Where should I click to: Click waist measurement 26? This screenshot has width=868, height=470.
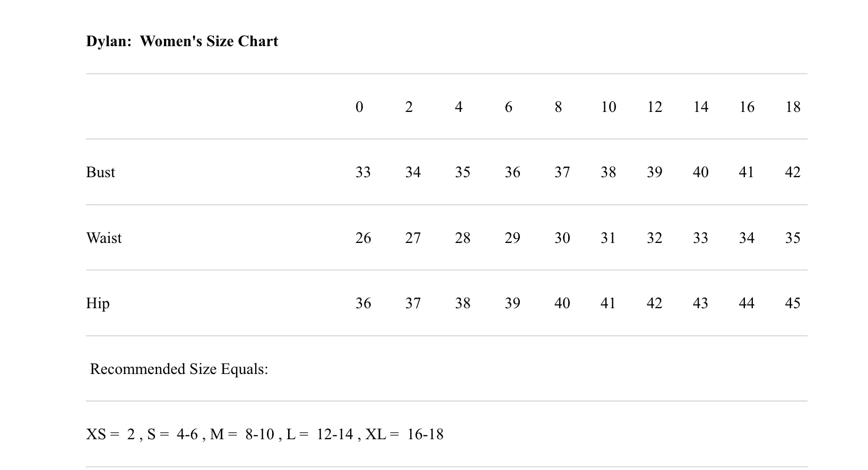pyautogui.click(x=363, y=238)
